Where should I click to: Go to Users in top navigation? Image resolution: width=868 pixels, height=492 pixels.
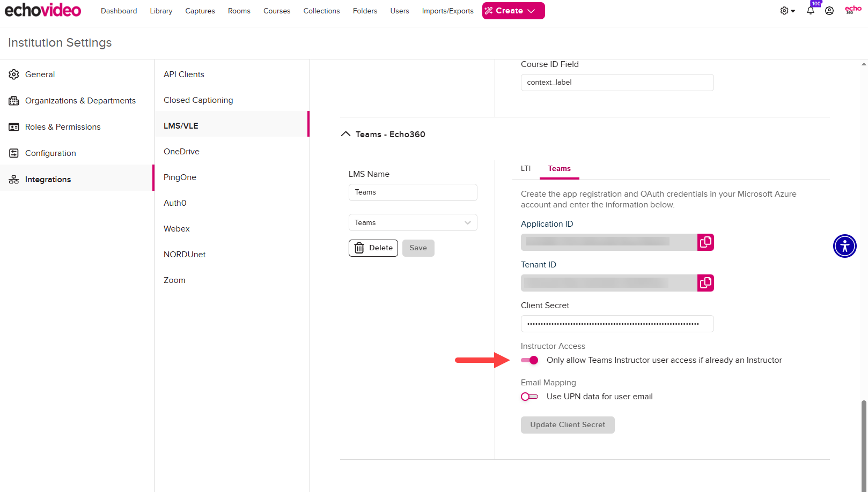400,11
